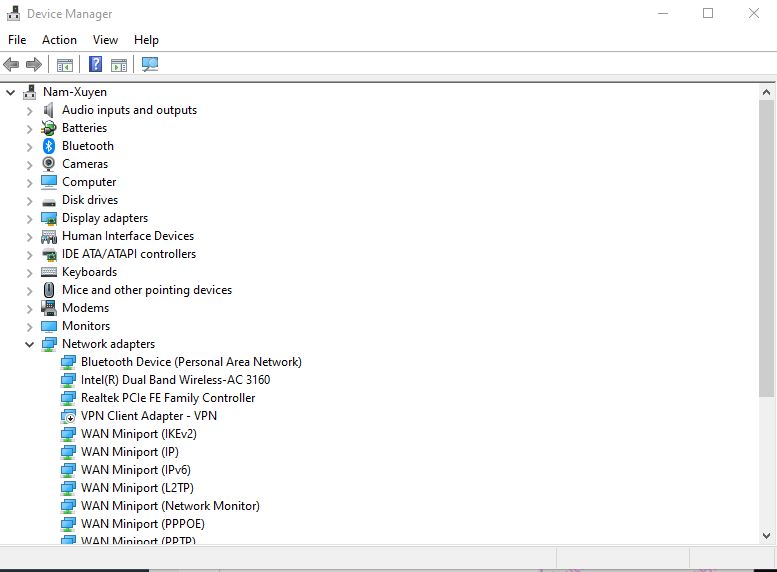Select WAN Miniport (PPPOE)
Image resolution: width=777 pixels, height=572 pixels.
point(143,524)
